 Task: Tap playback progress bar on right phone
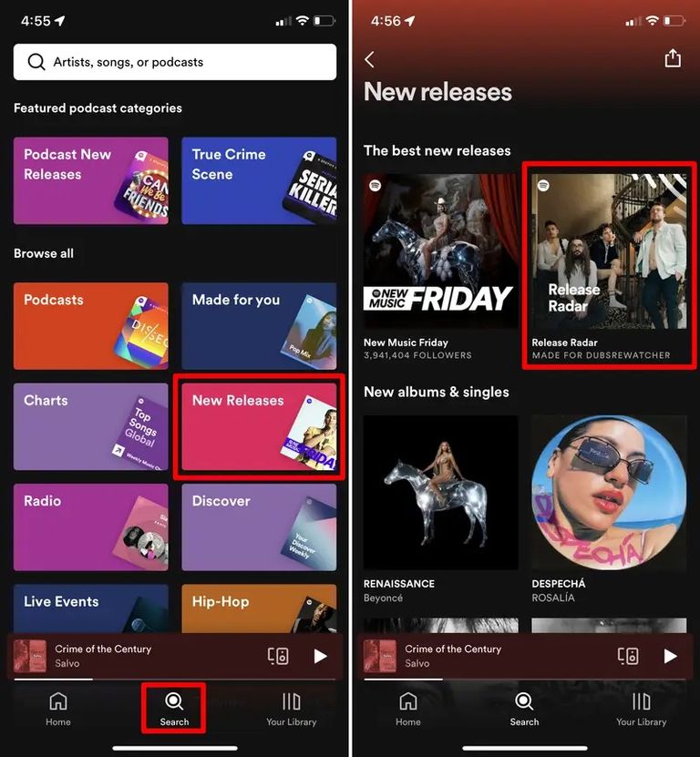(x=525, y=679)
